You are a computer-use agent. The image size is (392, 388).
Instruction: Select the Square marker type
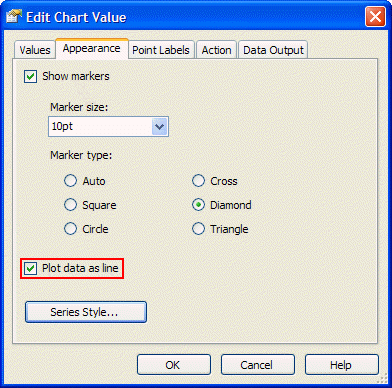70,205
